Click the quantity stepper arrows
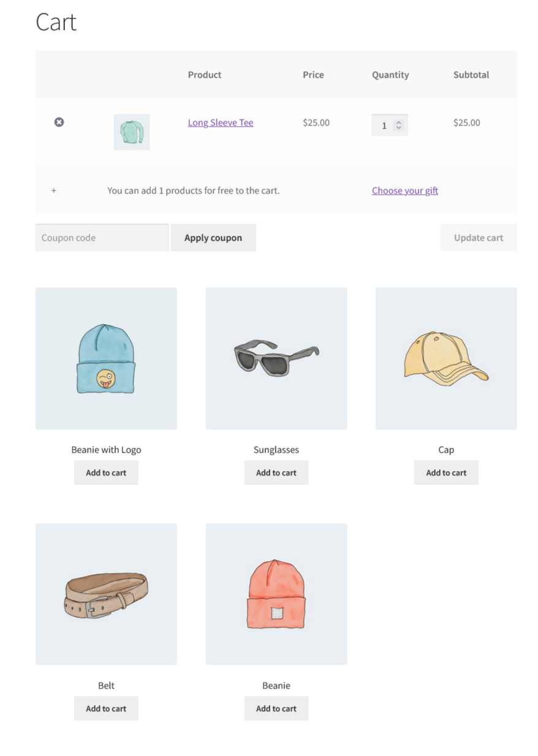The width and height of the screenshot is (538, 756). (399, 125)
